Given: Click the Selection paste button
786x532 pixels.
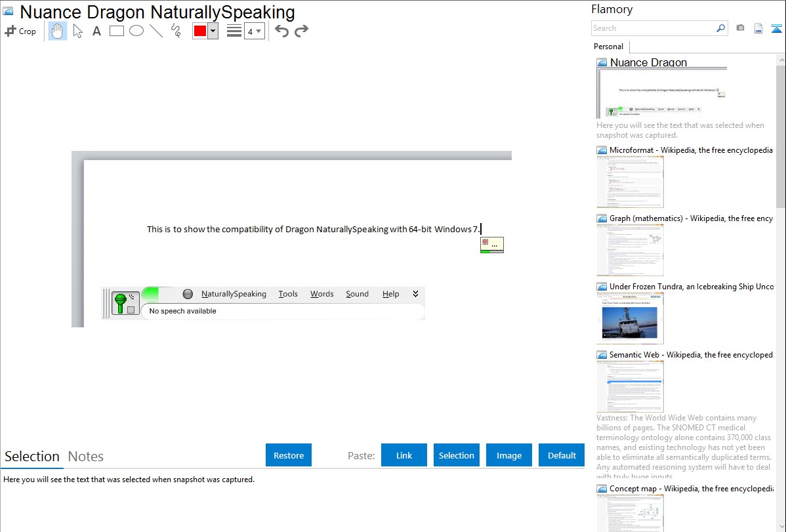Looking at the screenshot, I should 456,455.
